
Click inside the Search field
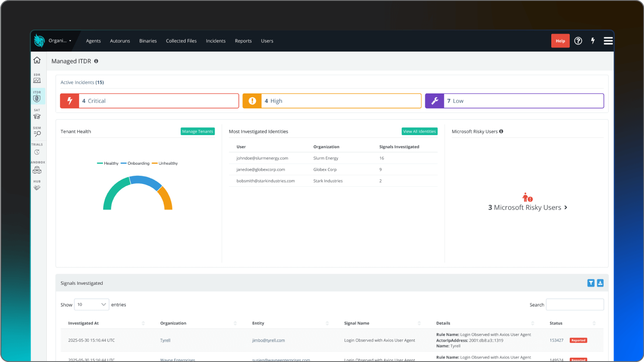[x=575, y=305]
